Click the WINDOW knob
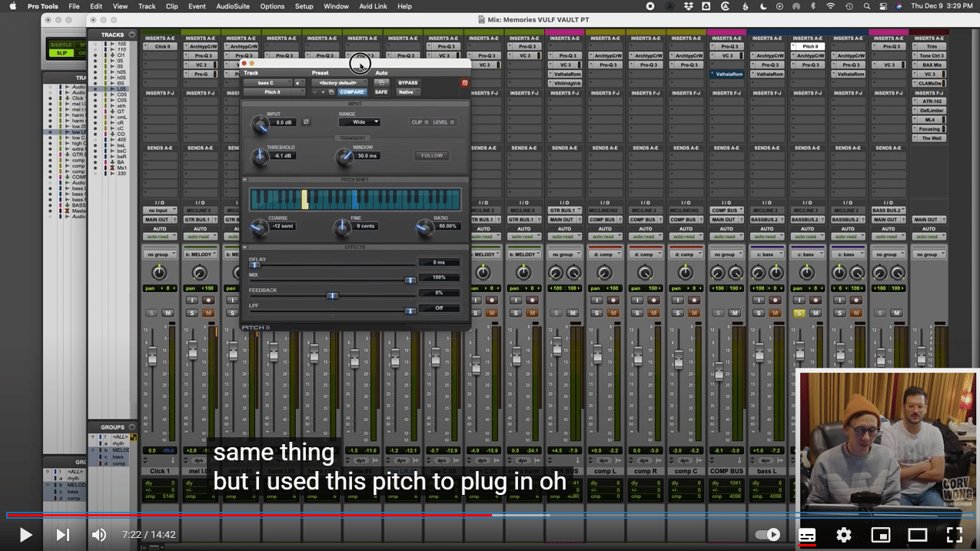980x551 pixels. coord(345,158)
